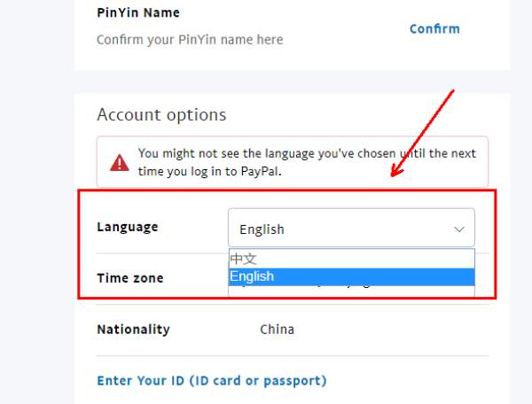Click the PinYin Name label
The height and width of the screenshot is (404, 532).
coord(138,13)
